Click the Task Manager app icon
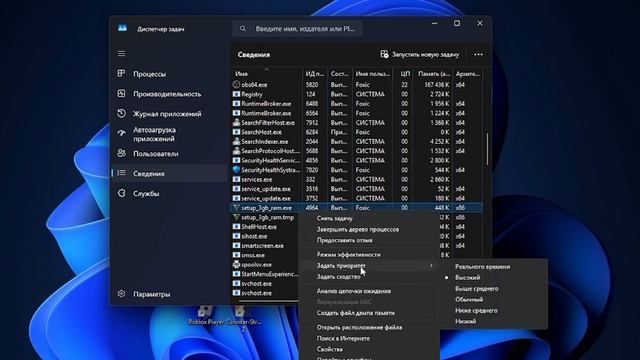This screenshot has width=640, height=360. click(122, 28)
